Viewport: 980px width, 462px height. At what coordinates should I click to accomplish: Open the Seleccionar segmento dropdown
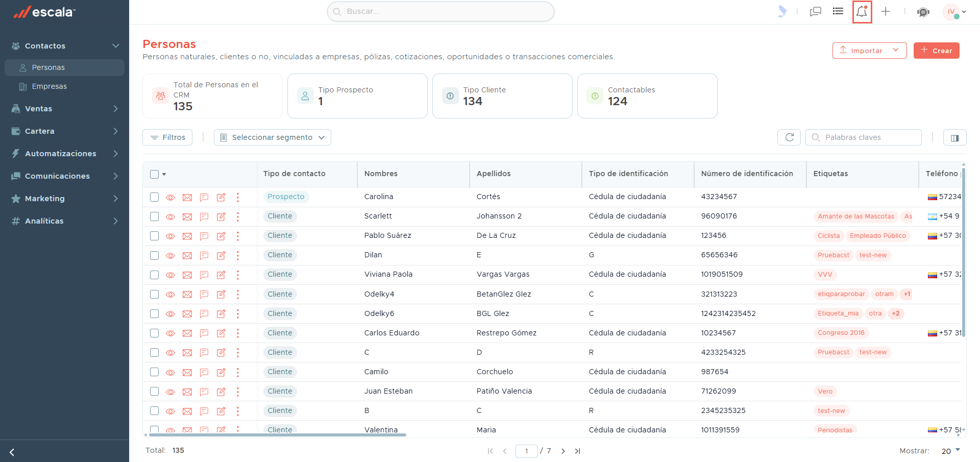[x=273, y=137]
